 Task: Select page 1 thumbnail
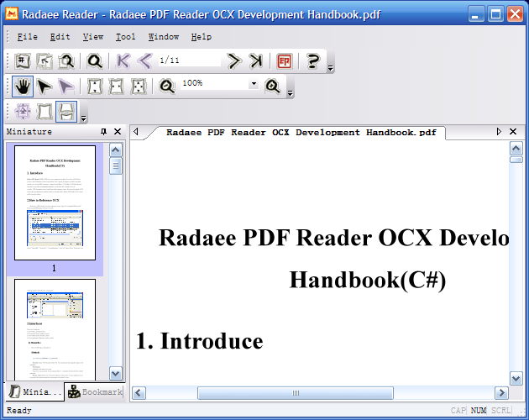[x=55, y=203]
